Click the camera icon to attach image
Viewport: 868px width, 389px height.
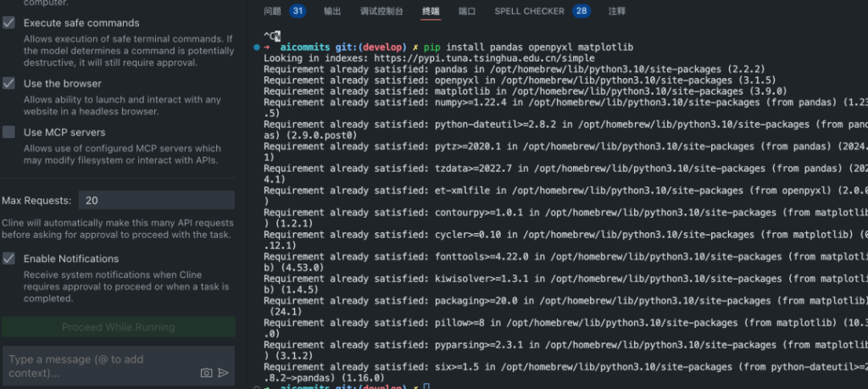[206, 372]
